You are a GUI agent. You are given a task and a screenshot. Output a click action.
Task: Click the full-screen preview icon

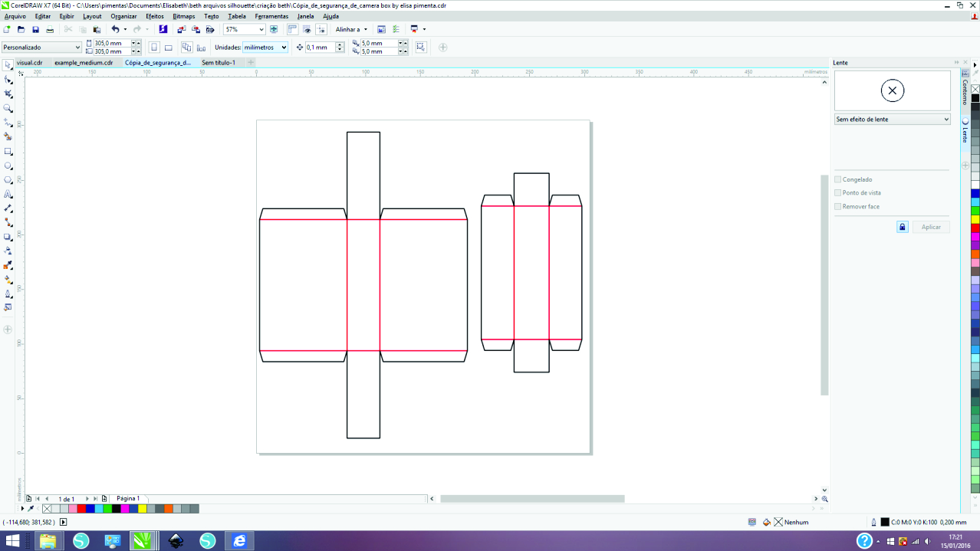[x=274, y=29]
